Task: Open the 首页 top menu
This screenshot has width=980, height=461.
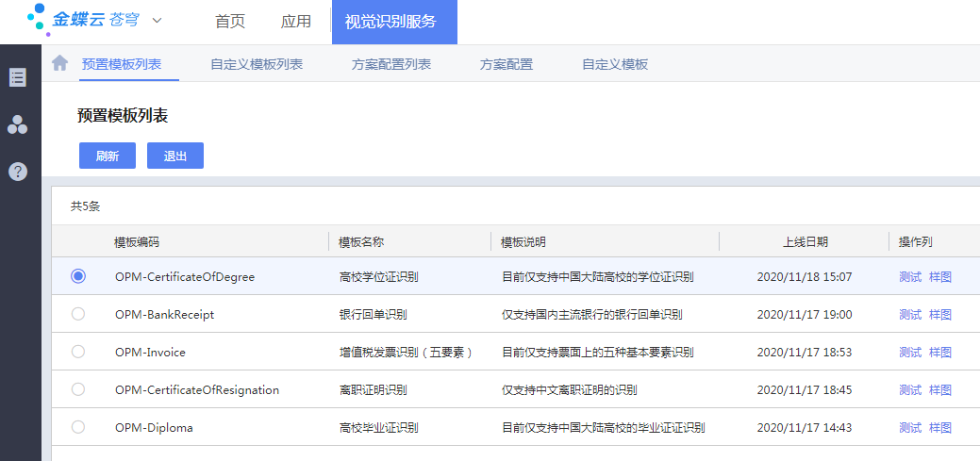Action: pyautogui.click(x=230, y=22)
